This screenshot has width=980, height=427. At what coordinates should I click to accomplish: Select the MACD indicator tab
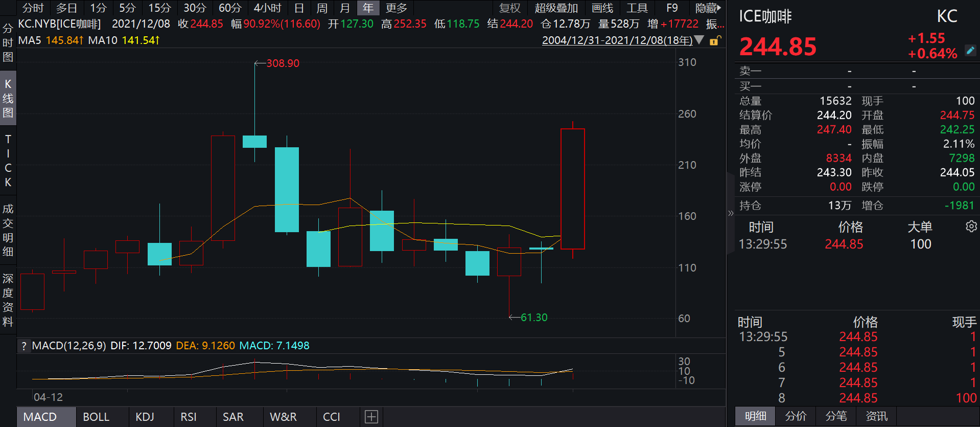click(46, 417)
